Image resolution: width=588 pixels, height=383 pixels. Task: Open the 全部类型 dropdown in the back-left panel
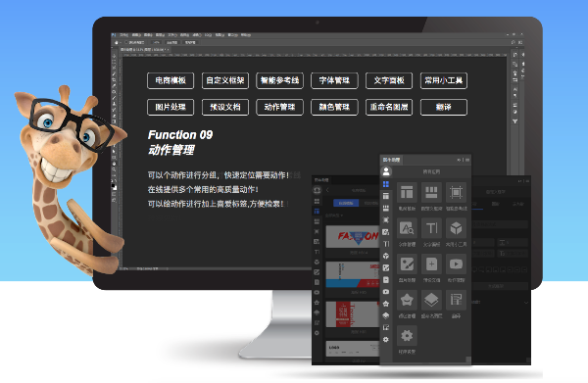pyautogui.click(x=334, y=215)
